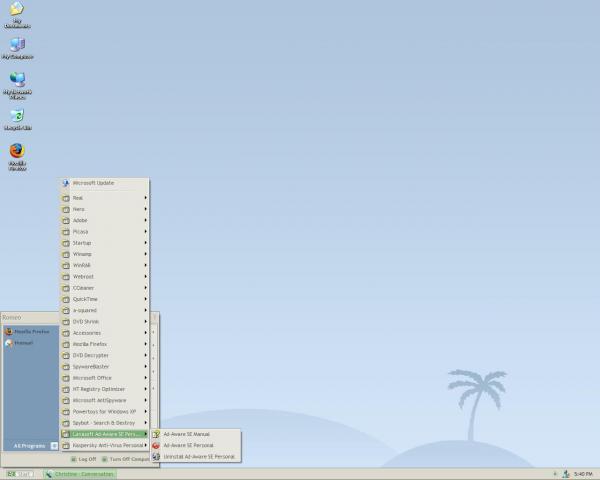
Task: Open the My Documents desktop icon
Action: [x=17, y=15]
